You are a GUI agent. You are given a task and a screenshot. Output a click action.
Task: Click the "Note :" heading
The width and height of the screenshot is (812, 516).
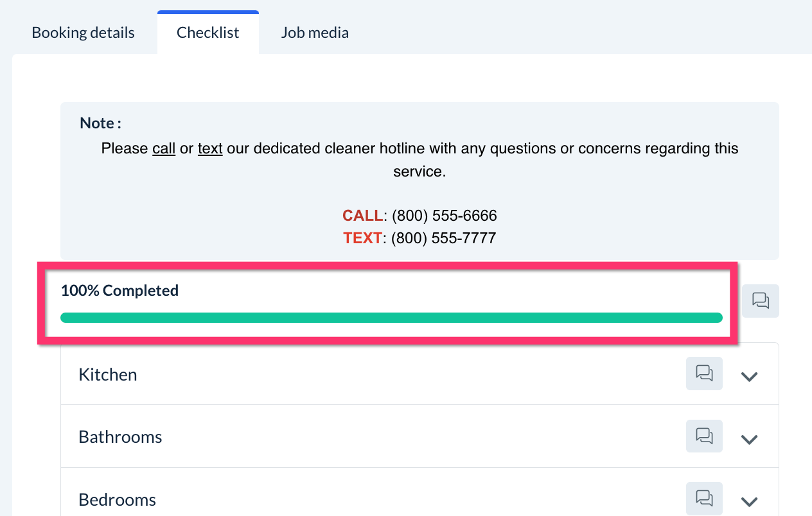coord(100,123)
